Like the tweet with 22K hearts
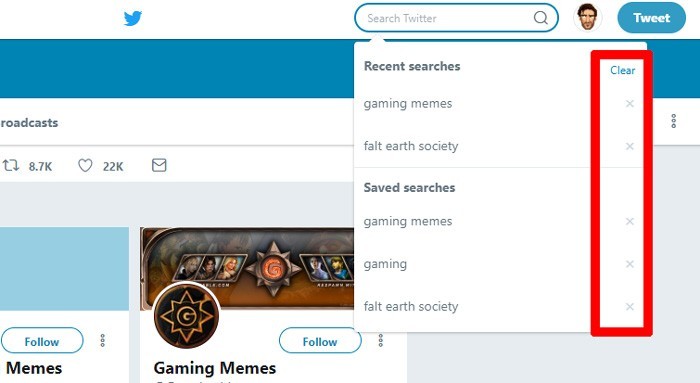The image size is (700, 383). pos(85,166)
